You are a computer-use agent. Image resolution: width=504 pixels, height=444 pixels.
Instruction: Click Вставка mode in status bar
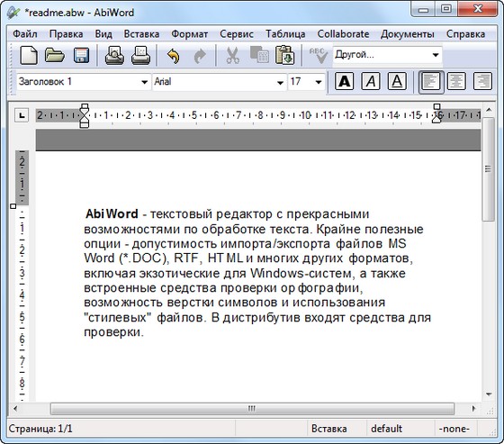point(329,429)
